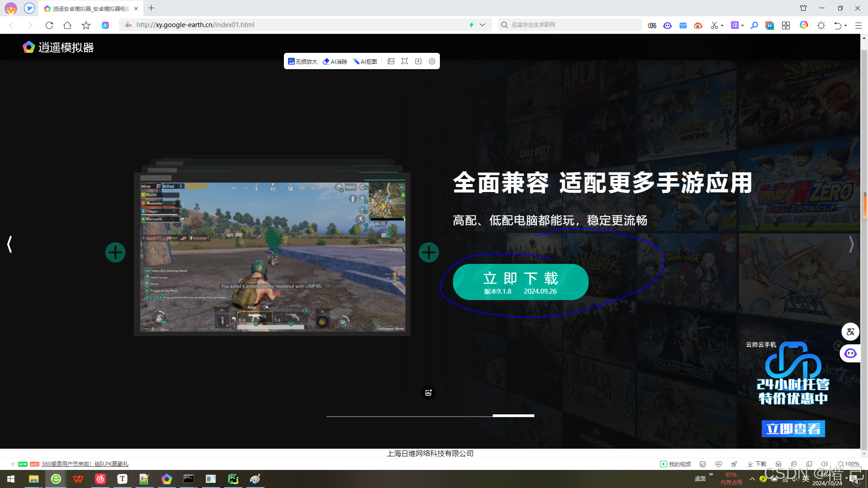Select the 无损放大 image tool
Screen dimensions: 868x488
click(302, 61)
